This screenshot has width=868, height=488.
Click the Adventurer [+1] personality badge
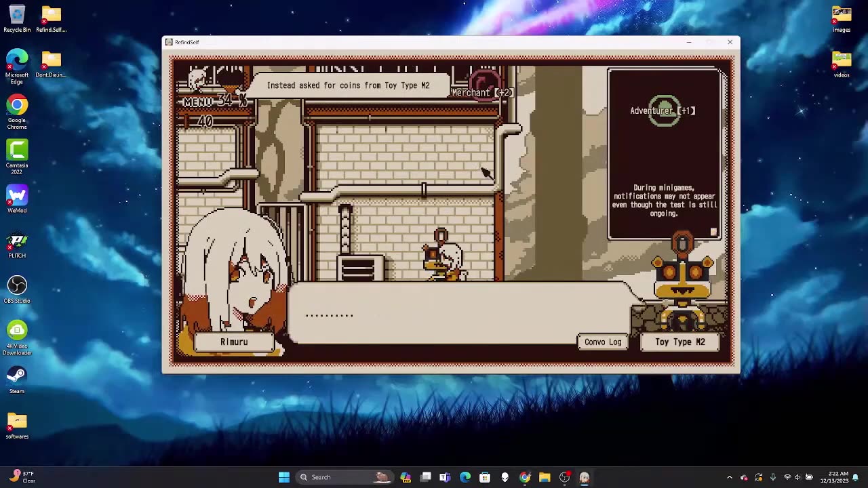click(x=663, y=110)
